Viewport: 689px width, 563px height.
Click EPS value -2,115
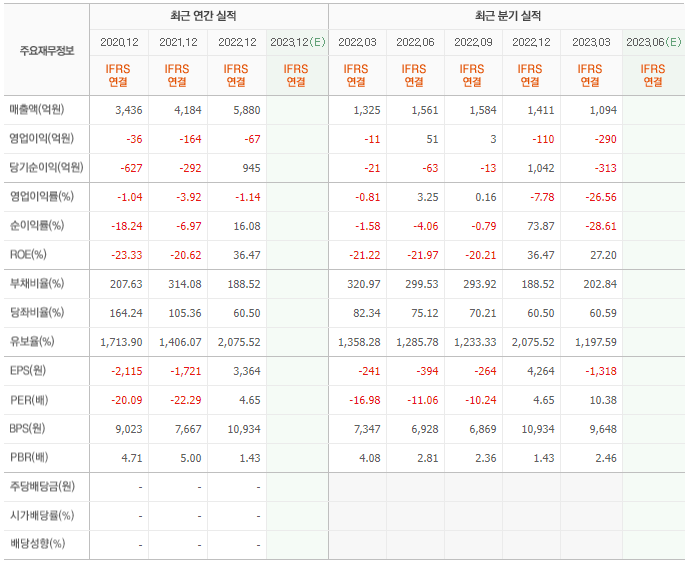point(127,371)
